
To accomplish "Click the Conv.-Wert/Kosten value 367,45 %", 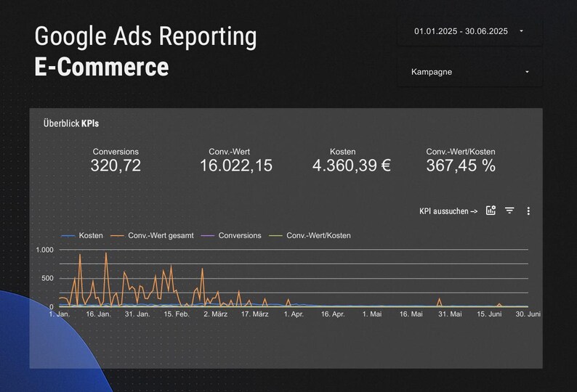I will tap(461, 165).
